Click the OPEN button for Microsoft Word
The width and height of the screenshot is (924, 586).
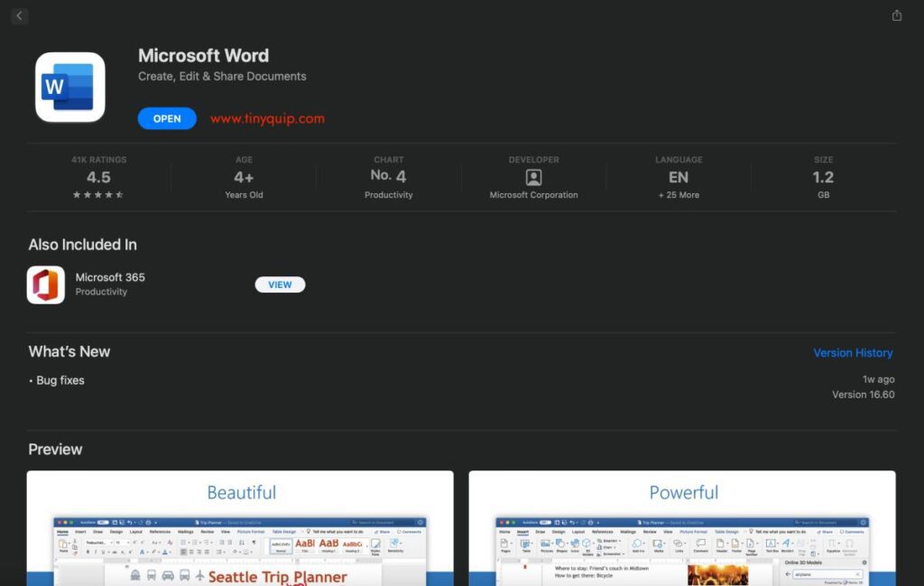tap(167, 118)
